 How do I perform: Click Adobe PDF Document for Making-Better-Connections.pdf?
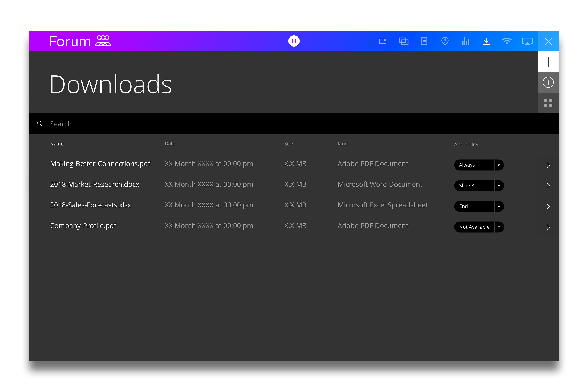coord(373,164)
